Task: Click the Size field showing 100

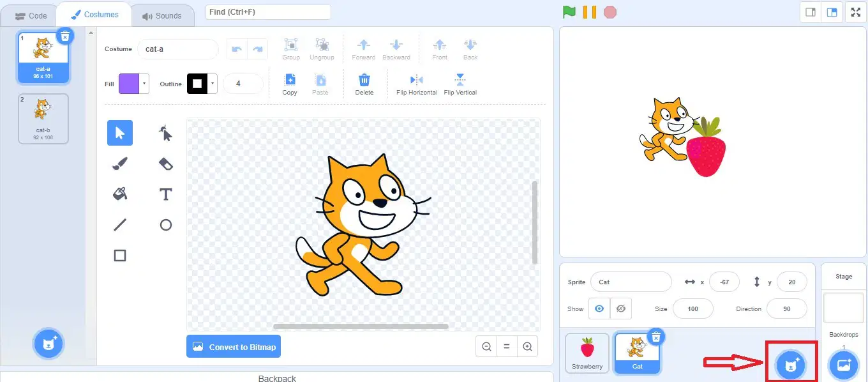Action: (x=693, y=309)
